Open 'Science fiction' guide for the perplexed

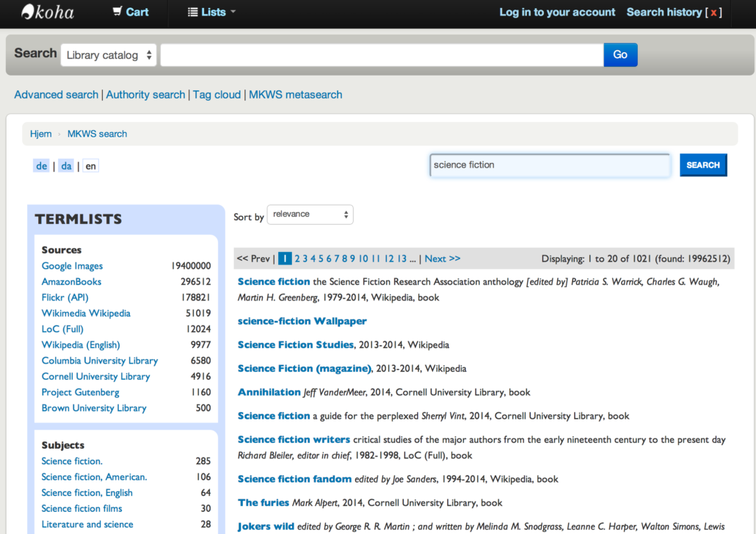(274, 416)
